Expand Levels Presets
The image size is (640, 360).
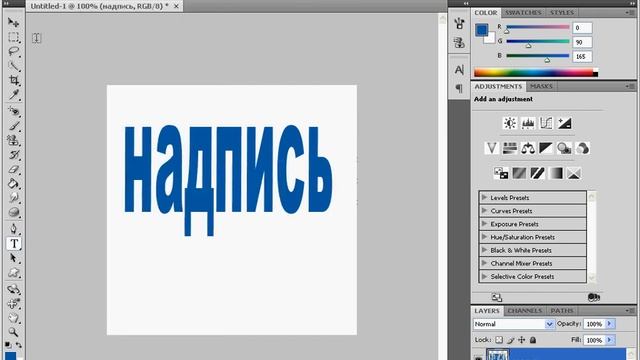coord(484,198)
